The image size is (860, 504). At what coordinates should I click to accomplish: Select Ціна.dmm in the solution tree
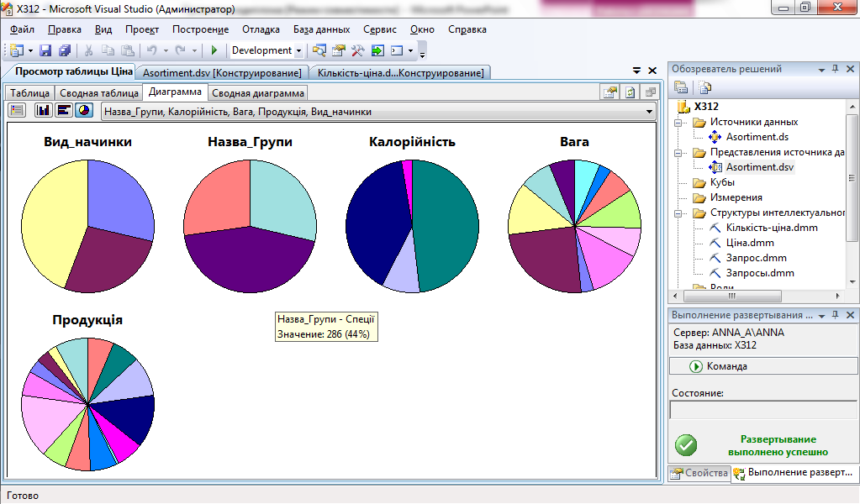pyautogui.click(x=749, y=243)
